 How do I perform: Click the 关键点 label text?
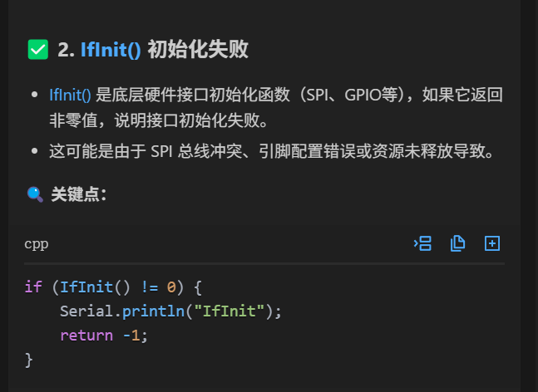coord(78,194)
